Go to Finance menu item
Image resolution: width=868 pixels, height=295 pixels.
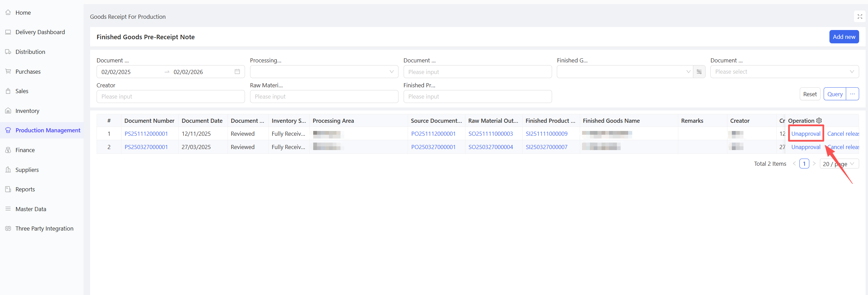click(x=25, y=150)
